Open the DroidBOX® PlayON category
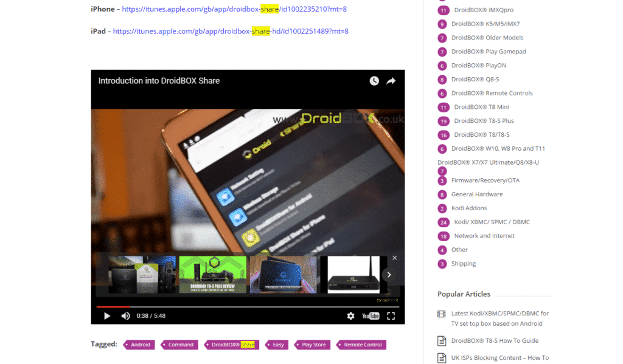The height and width of the screenshot is (364, 623). click(479, 66)
